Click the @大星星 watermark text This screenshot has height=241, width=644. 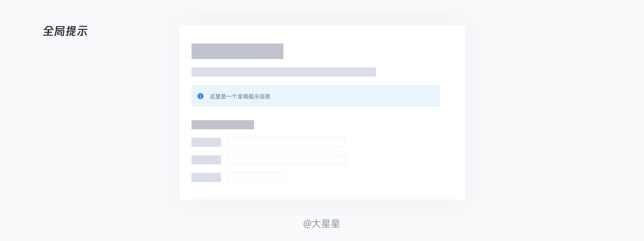(322, 224)
